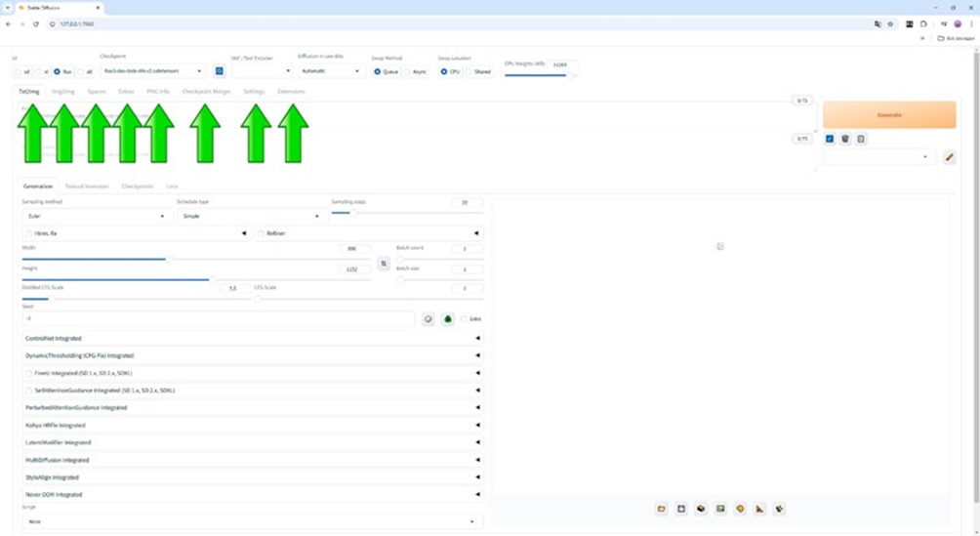Screen dimensions: 980x536
Task: Open the style editor pencil icon
Action: pyautogui.click(x=949, y=157)
